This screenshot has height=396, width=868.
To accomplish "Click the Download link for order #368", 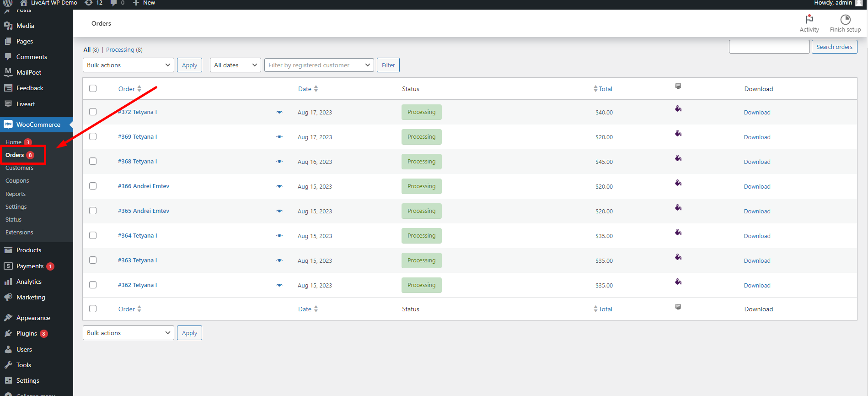I will 757,162.
